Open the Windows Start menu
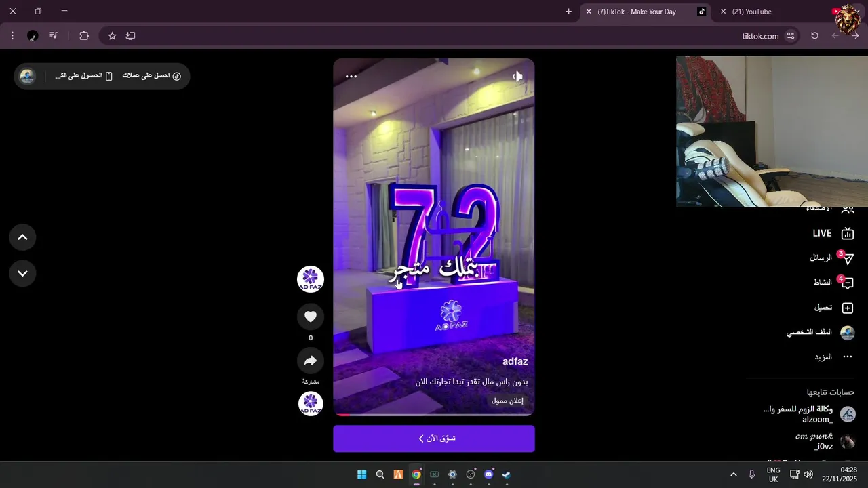 click(x=362, y=474)
